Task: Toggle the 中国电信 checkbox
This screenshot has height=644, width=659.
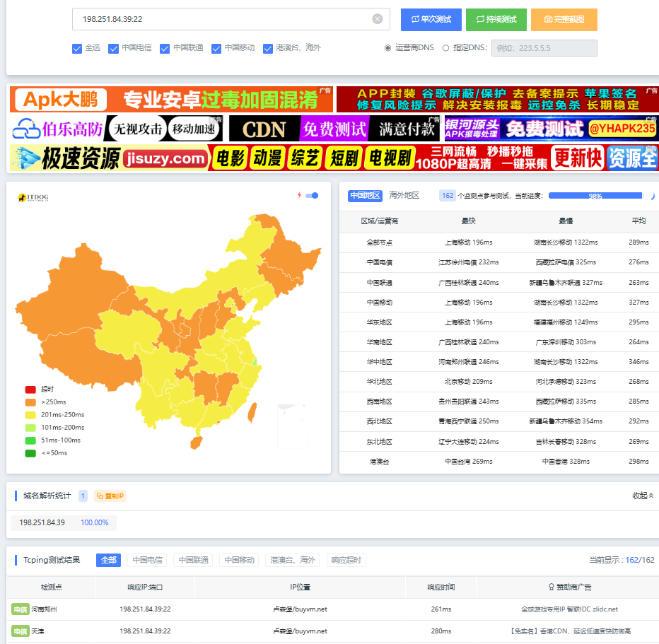Action: [113, 49]
